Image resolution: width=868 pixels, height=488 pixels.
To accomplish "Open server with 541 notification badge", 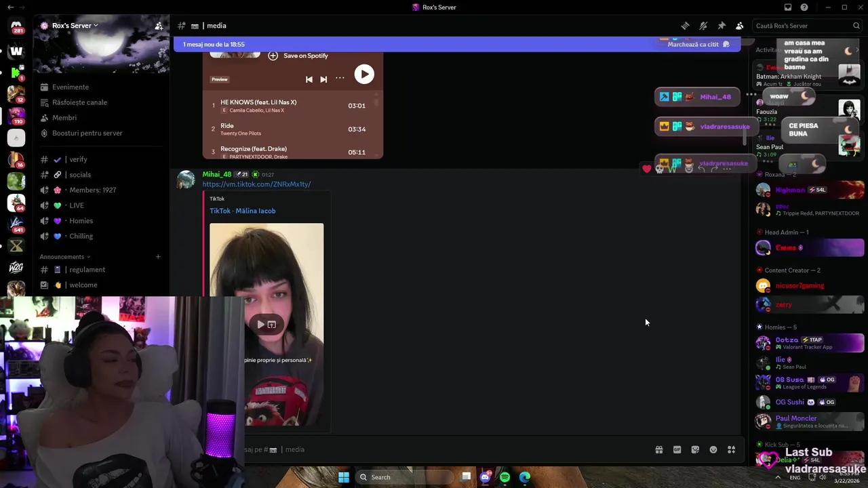I will pyautogui.click(x=16, y=224).
